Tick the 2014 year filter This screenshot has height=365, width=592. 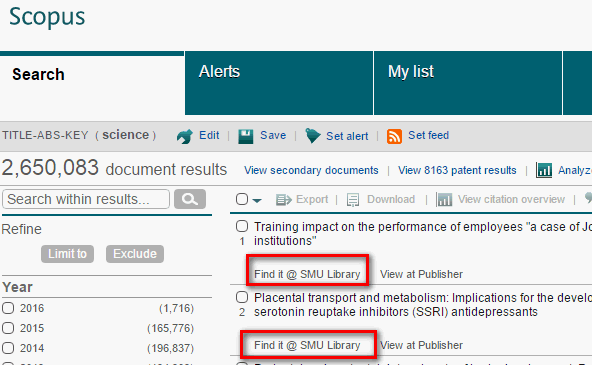coord(8,348)
